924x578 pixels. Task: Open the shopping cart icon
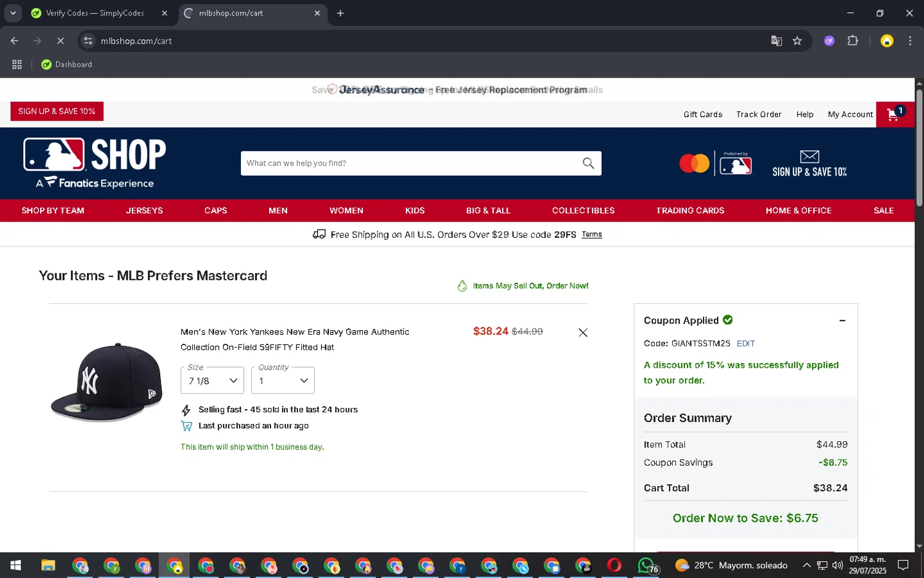(x=894, y=114)
